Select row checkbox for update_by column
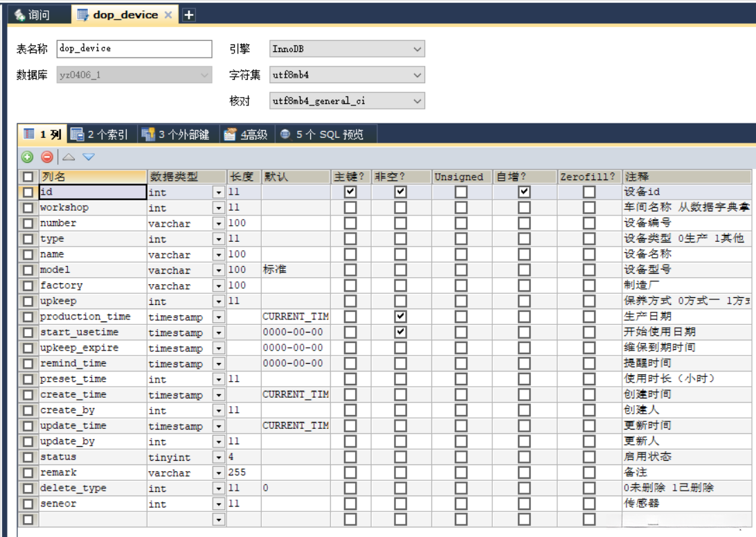This screenshot has height=537, width=756. point(28,441)
